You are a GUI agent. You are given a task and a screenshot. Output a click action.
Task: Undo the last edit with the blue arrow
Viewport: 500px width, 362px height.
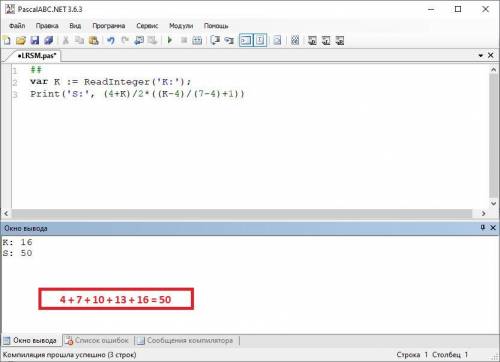coord(111,41)
